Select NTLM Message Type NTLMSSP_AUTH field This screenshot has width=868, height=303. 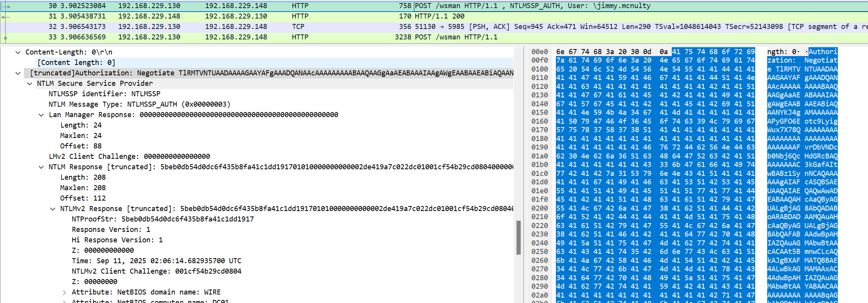139,104
